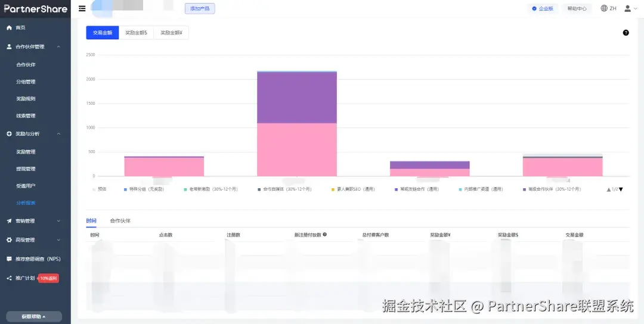The width and height of the screenshot is (644, 324).
Task: Open the 获取帮助 popup menu
Action: pos(33,317)
